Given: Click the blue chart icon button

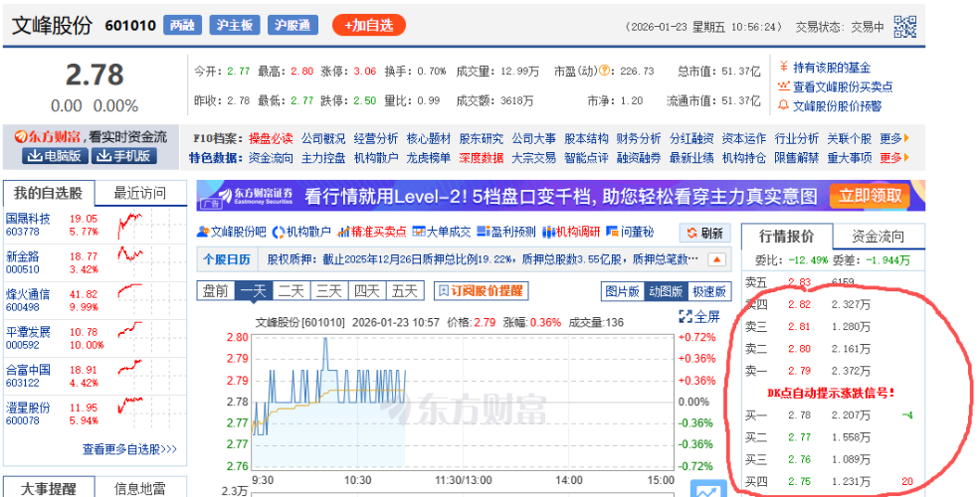Looking at the screenshot, I should tap(708, 489).
